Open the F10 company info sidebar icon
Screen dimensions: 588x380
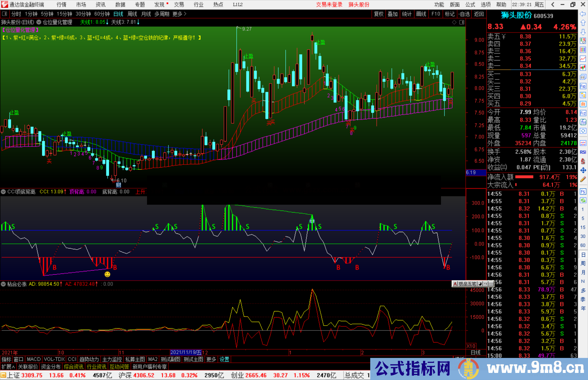pos(583,86)
